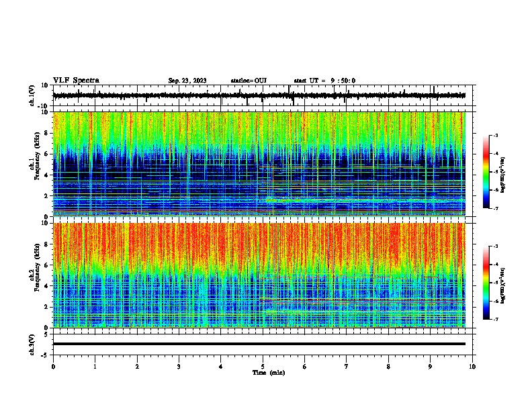Click the "2" kHz tick of ch.1 spectrogram
Viewport: 532px width, 411px height.
[46, 196]
